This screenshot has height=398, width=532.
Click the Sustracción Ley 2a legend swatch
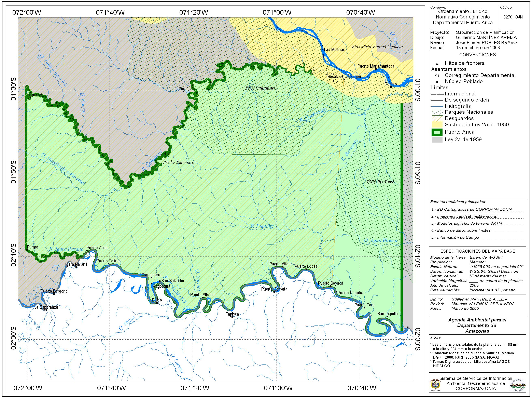[x=437, y=125]
